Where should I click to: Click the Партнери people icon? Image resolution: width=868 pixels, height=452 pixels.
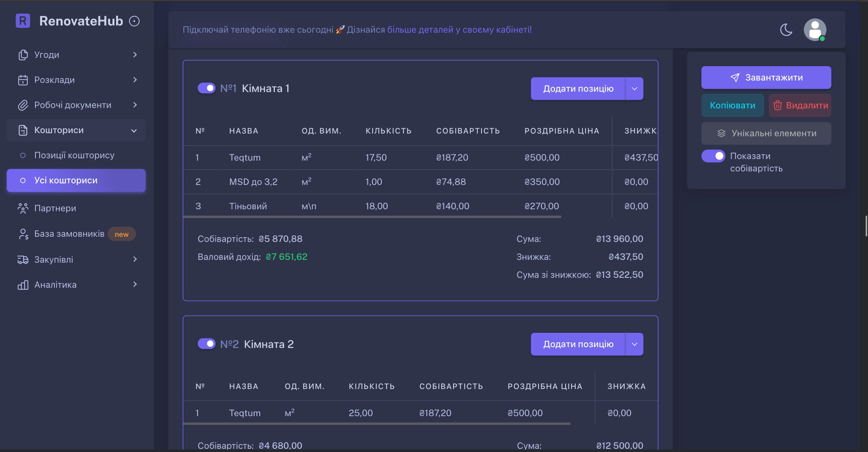click(23, 208)
